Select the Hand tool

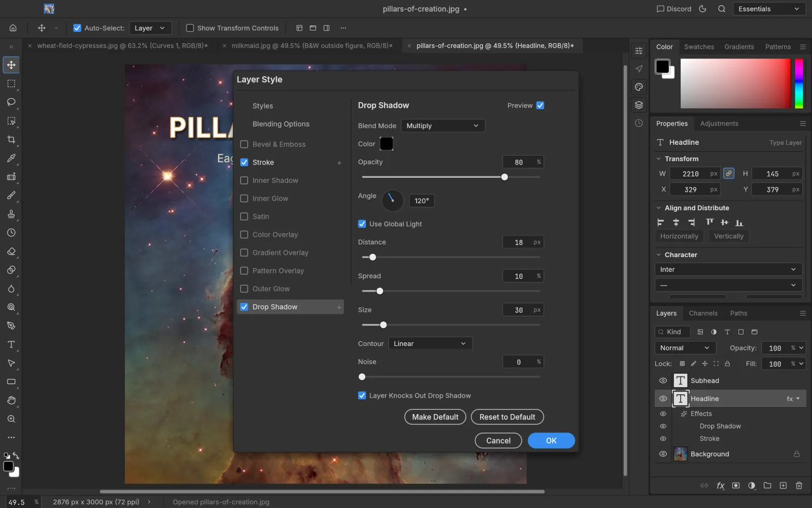click(x=11, y=400)
